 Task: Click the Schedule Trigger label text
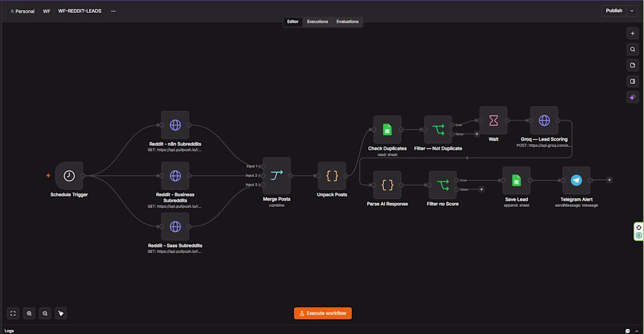[69, 195]
